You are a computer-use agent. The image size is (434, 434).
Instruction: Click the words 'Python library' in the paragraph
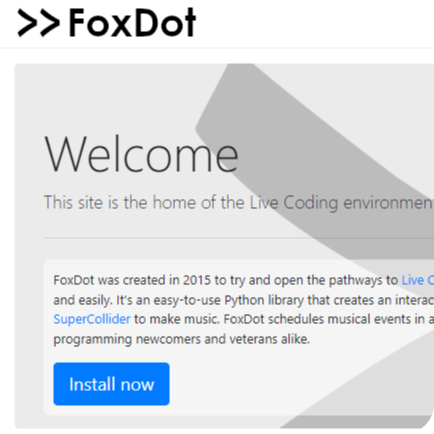[264, 300]
